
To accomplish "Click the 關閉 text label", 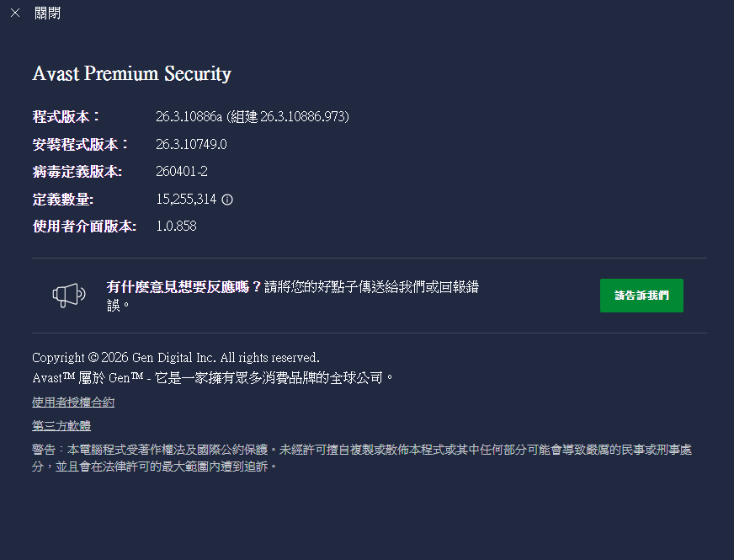I will pyautogui.click(x=47, y=13).
